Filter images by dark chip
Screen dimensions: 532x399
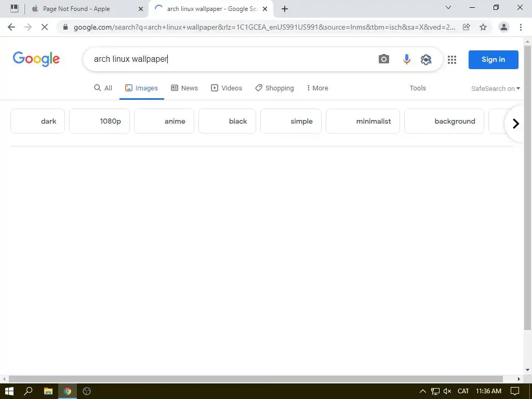pos(37,121)
